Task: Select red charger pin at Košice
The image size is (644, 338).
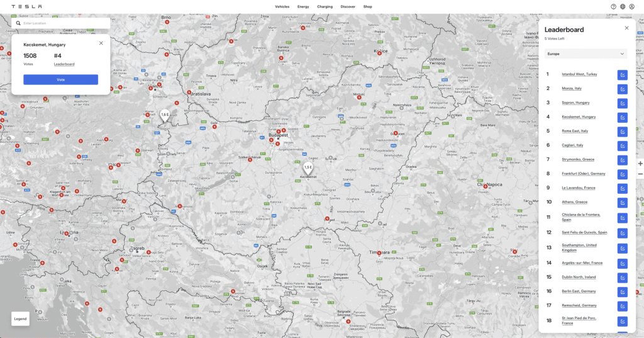Action: pos(379,54)
